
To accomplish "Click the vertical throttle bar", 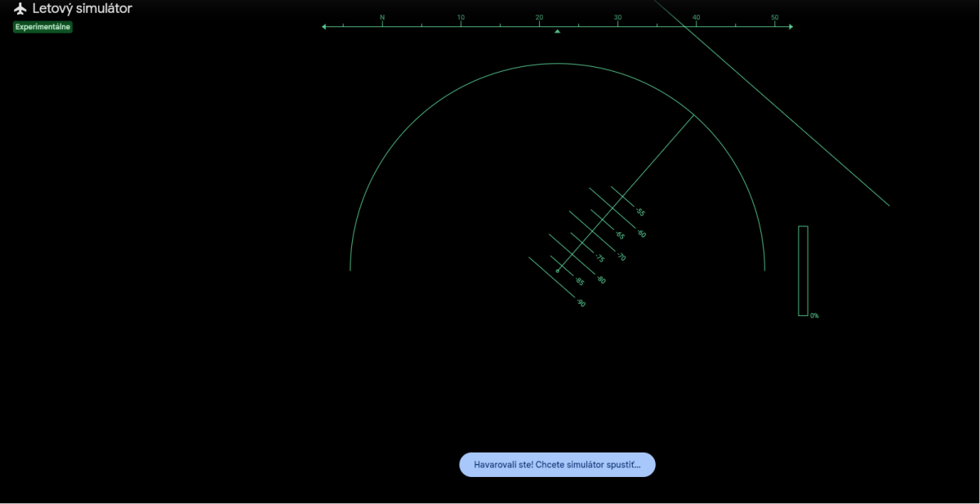I will [803, 270].
